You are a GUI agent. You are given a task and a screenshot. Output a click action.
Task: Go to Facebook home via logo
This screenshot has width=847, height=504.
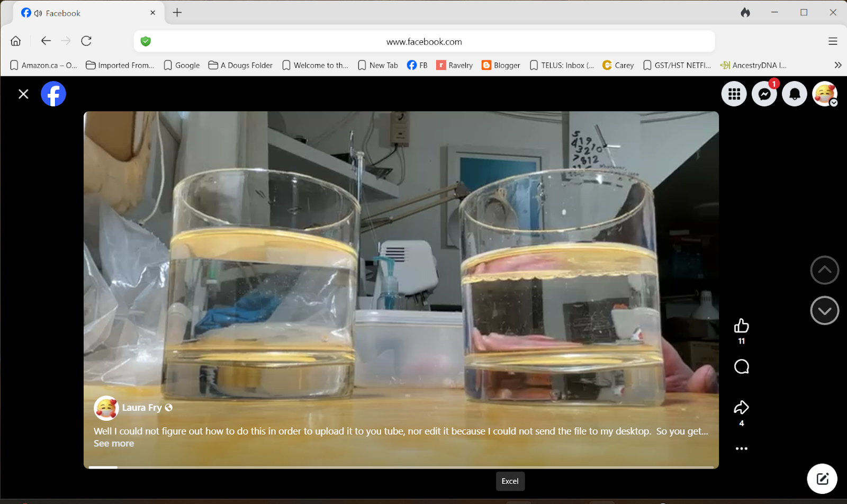[53, 94]
